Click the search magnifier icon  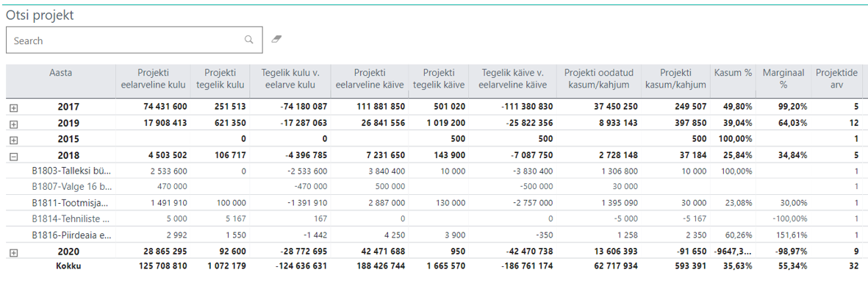(x=248, y=40)
